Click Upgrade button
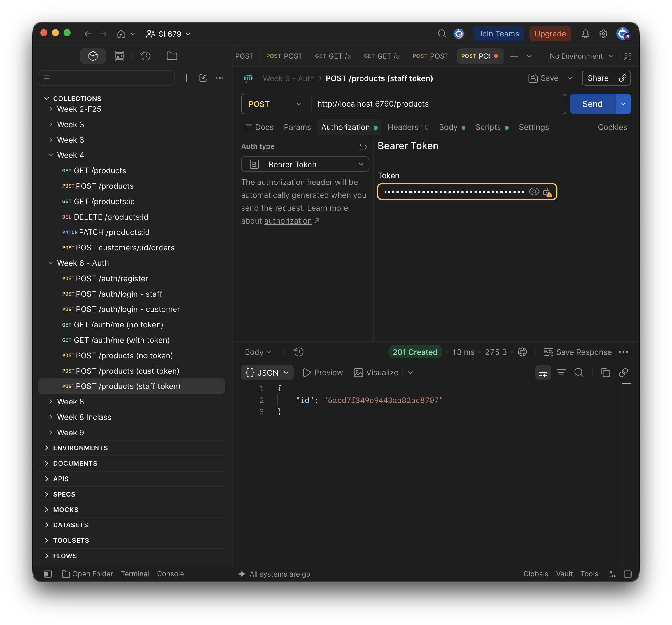This screenshot has width=672, height=625. click(550, 34)
